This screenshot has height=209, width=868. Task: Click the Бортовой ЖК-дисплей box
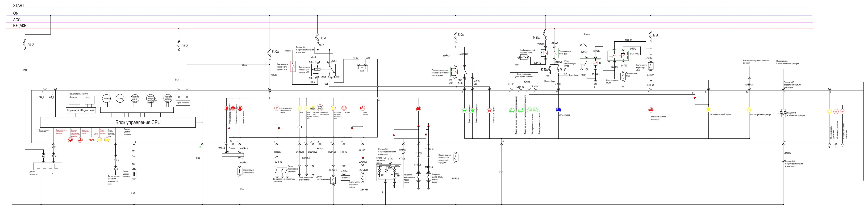(x=81, y=110)
